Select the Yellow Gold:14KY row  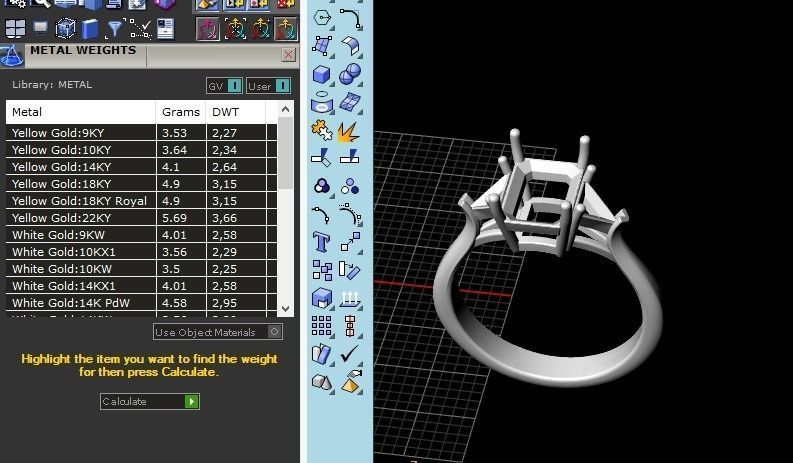click(141, 166)
